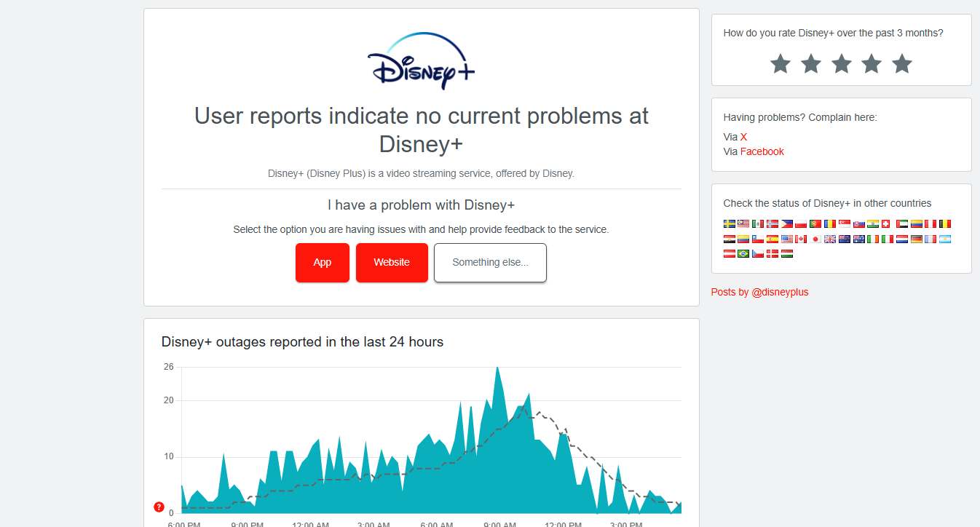Select the Denmark flag
980x527 pixels.
772,253
